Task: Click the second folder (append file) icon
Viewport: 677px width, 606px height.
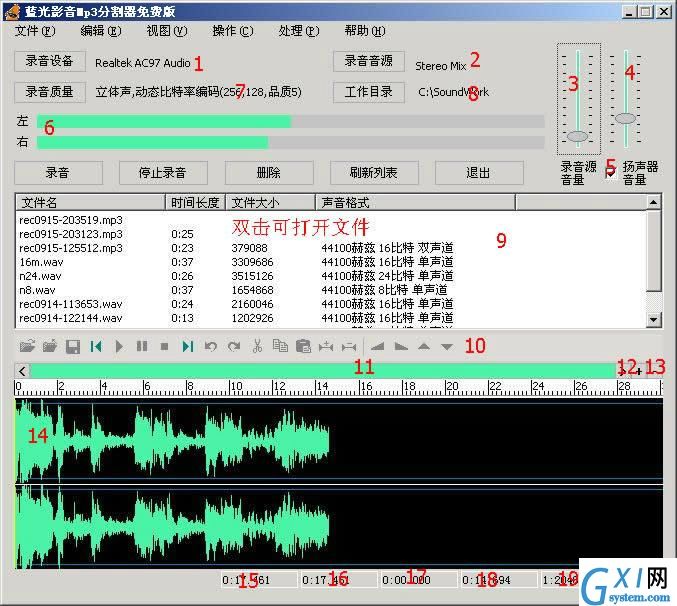Action: [50, 346]
